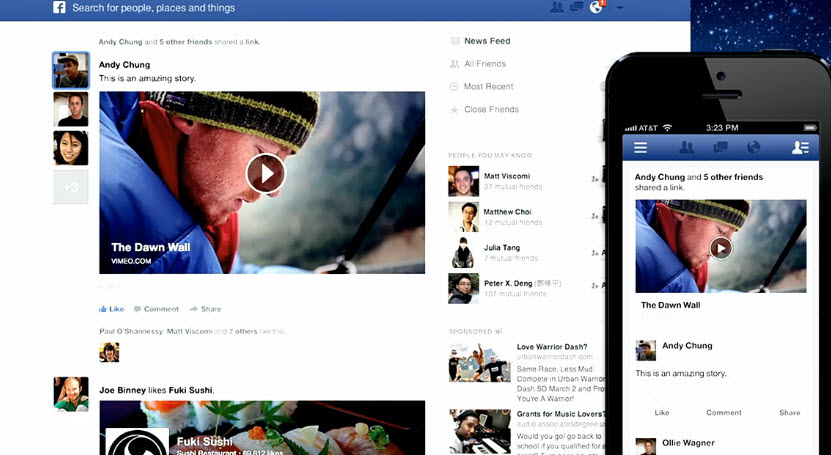This screenshot has height=455, width=831.
Task: Open Close Friends feed
Action: (x=490, y=110)
